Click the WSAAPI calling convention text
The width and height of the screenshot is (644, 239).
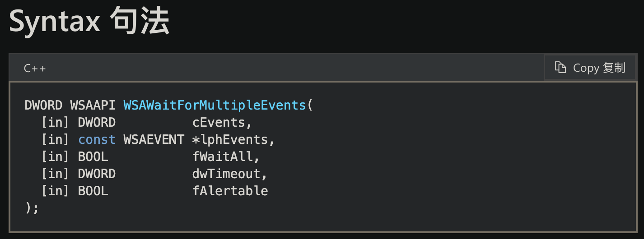click(x=93, y=106)
